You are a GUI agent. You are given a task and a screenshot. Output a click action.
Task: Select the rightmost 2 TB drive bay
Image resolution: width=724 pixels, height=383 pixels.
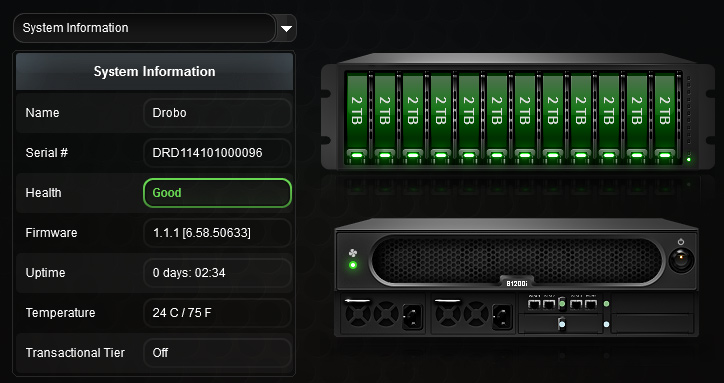pos(665,118)
